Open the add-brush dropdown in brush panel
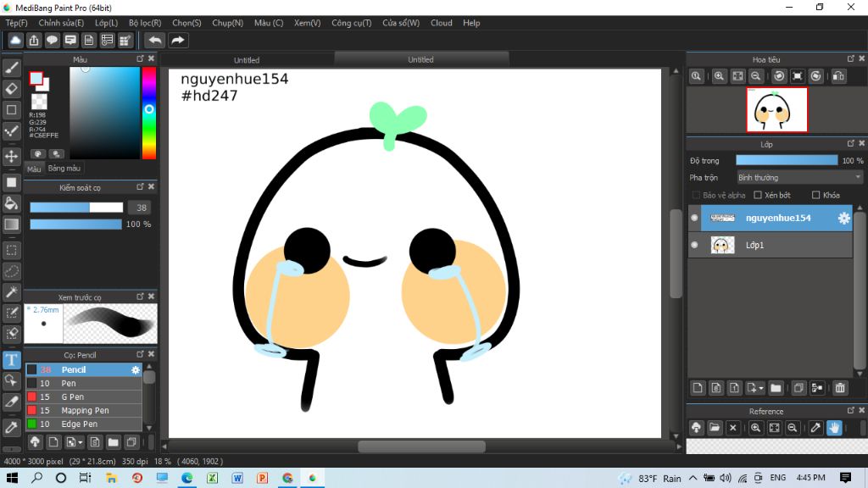Screen dimensions: 868x488 81,442
